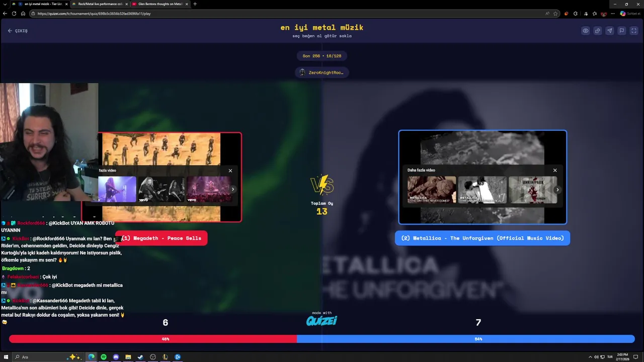Click the orange extension icon
This screenshot has width=644, height=362.
567,14
